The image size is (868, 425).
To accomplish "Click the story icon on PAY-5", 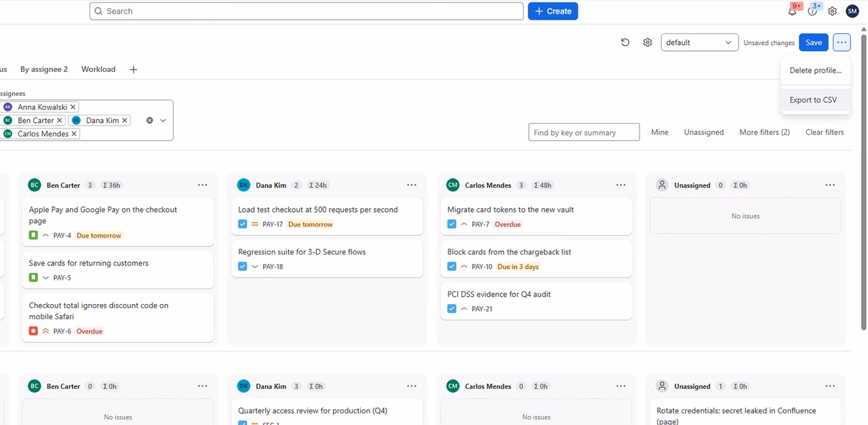I will pyautogui.click(x=33, y=278).
